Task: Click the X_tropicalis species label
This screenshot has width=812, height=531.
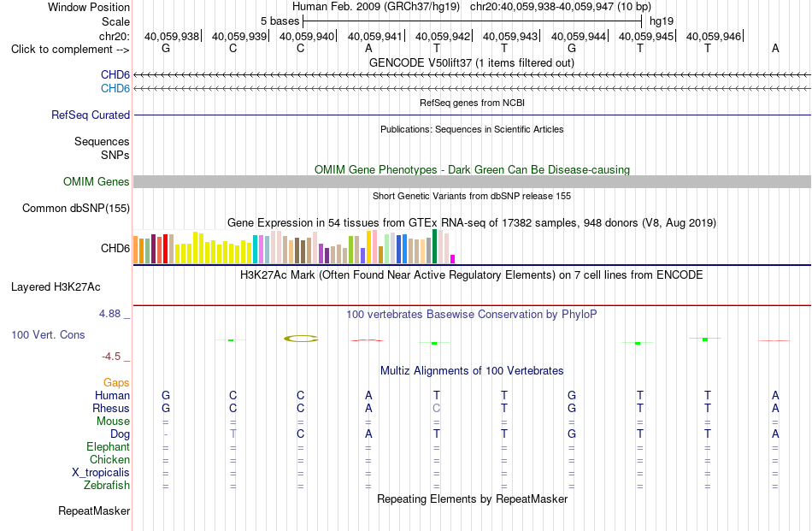Action: pos(101,473)
